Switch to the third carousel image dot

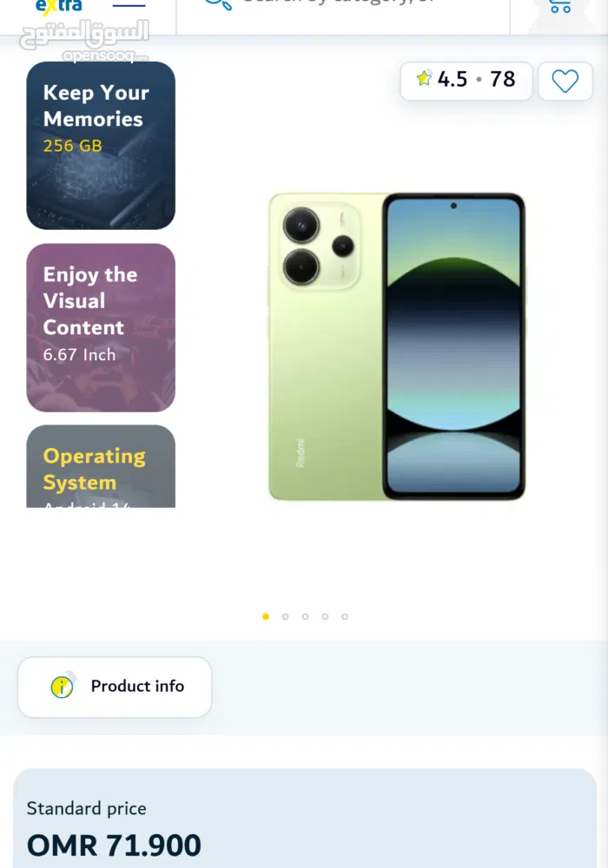coord(305,616)
